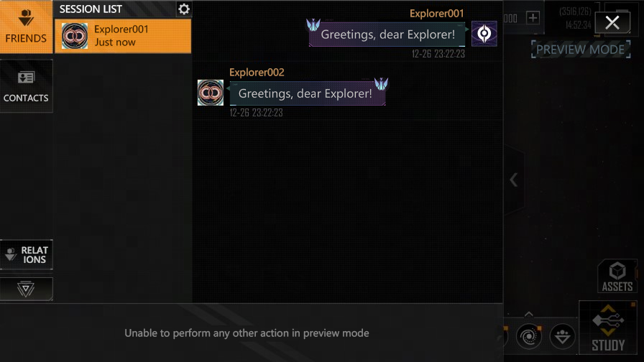
Task: Collapse the side panel with left chevron
Action: tap(513, 180)
